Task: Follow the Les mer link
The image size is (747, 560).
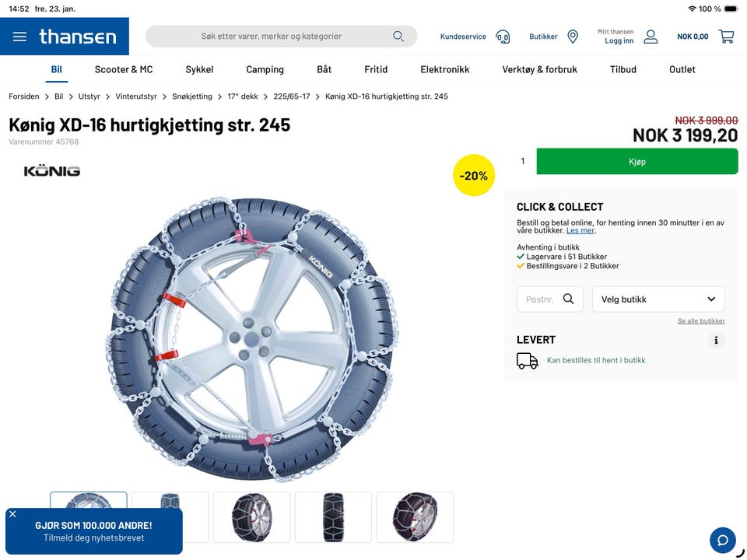Action: pyautogui.click(x=580, y=231)
